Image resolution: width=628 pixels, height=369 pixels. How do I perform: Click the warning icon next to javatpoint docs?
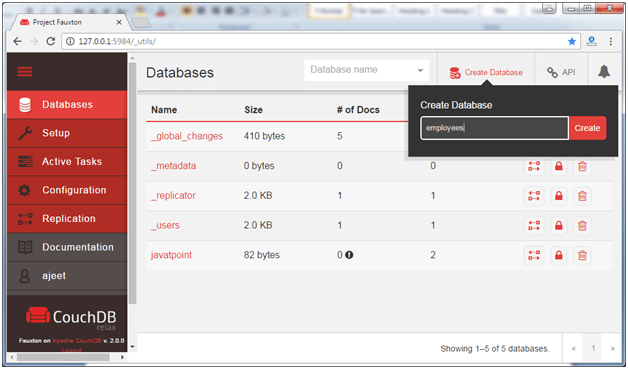click(x=349, y=255)
